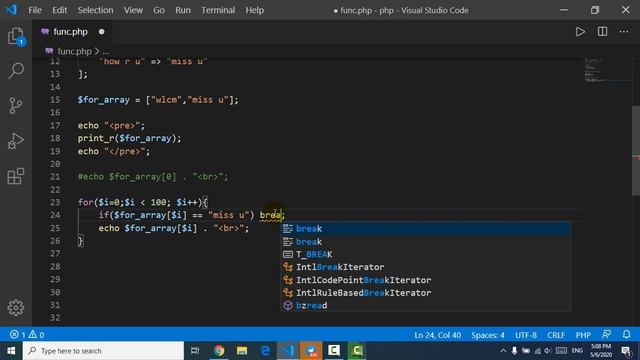Show hidden system tray icons
Screen dimensions: 640x360
pyautogui.click(x=503, y=351)
